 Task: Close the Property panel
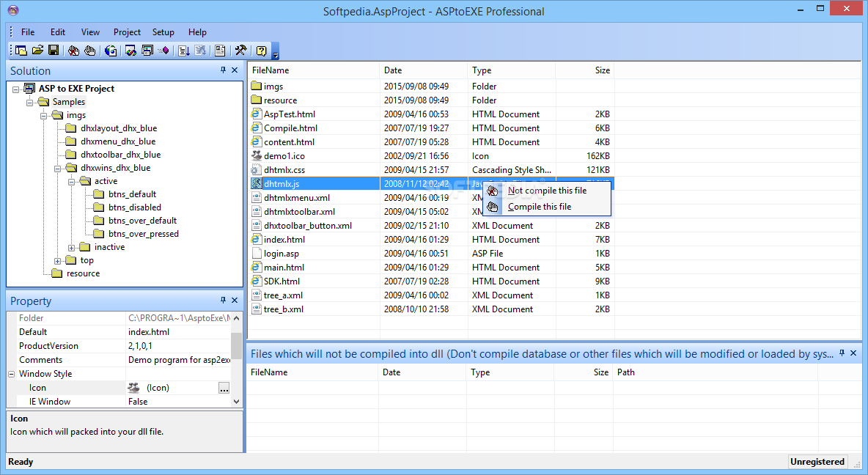(235, 300)
